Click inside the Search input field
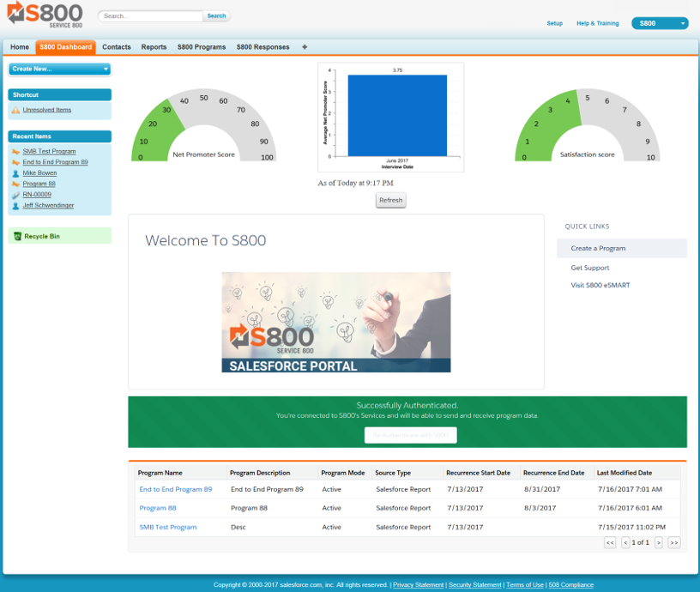 click(x=151, y=16)
